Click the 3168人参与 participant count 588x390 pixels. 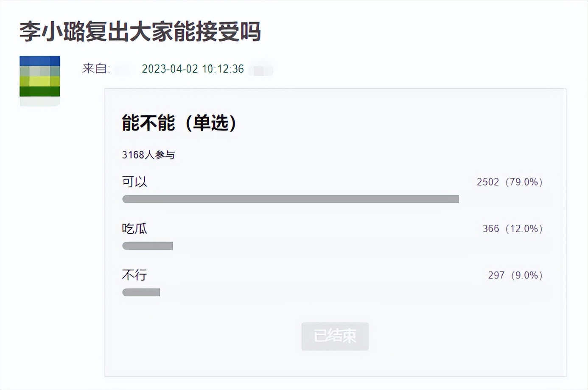coord(148,155)
